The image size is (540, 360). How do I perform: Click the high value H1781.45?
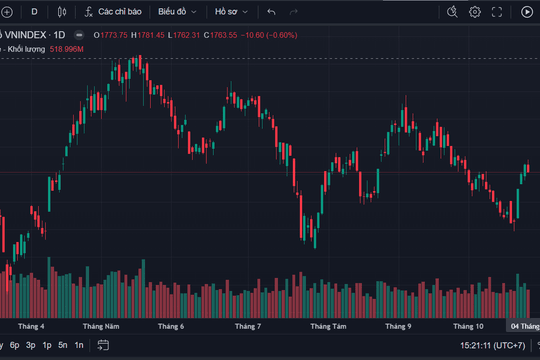point(147,35)
